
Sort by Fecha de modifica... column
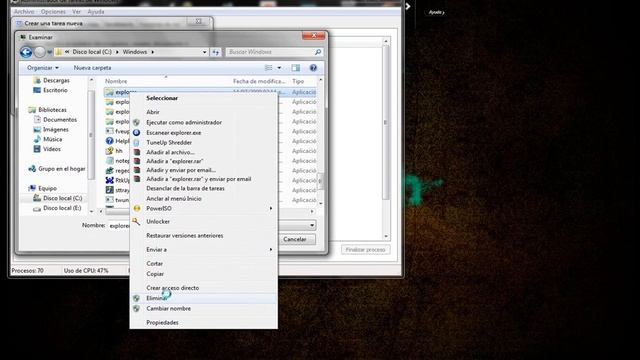259,81
